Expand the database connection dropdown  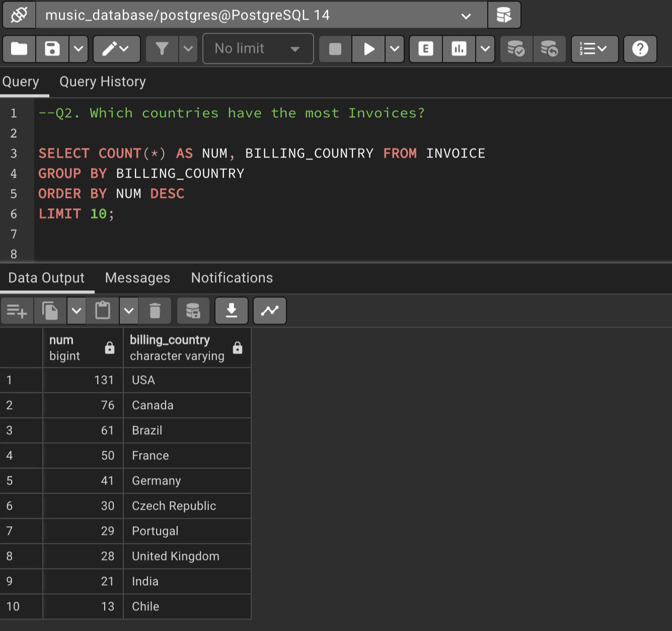tap(466, 16)
